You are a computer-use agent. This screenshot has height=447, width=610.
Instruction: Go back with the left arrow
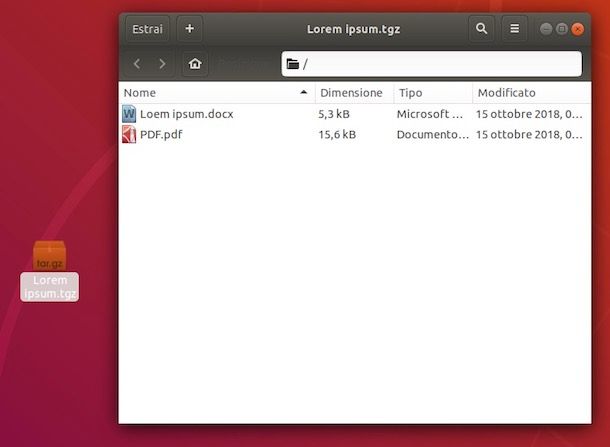coord(137,64)
